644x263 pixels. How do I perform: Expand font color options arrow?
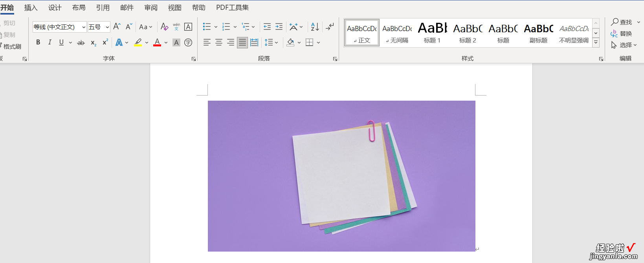tap(166, 42)
